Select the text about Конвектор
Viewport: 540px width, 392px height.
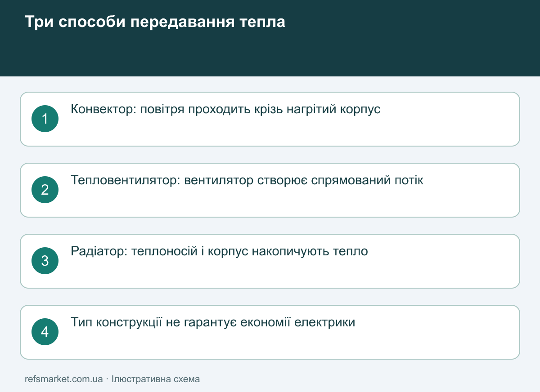(225, 109)
